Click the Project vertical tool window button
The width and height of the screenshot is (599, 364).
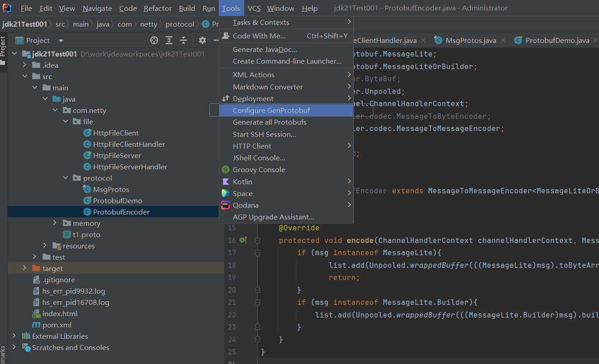click(x=3, y=51)
